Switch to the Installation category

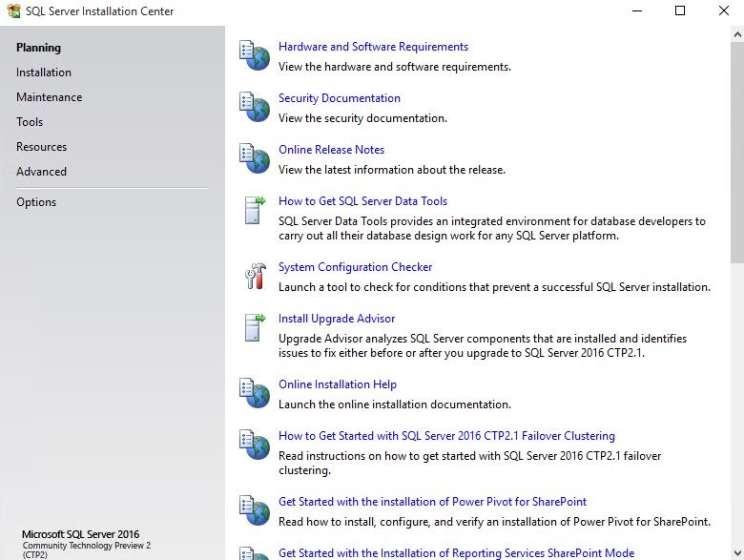pos(44,73)
